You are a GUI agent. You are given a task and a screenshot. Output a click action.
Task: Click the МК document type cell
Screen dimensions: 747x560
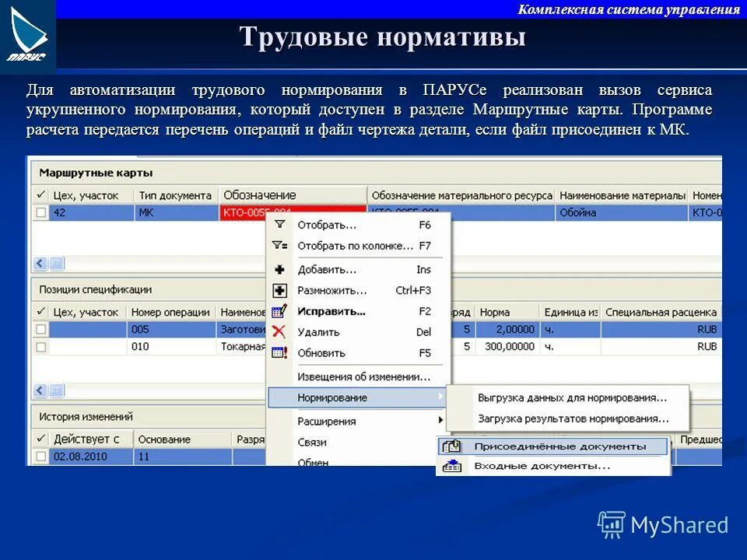click(177, 212)
